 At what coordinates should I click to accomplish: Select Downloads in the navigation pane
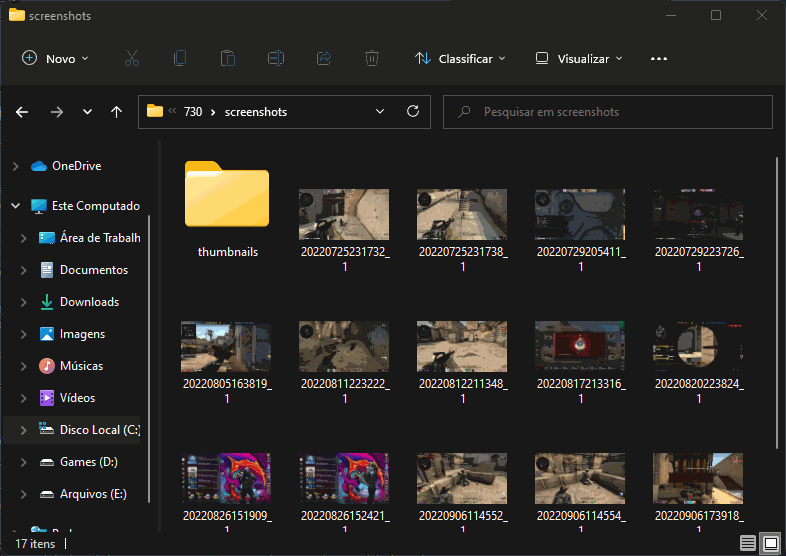88,302
